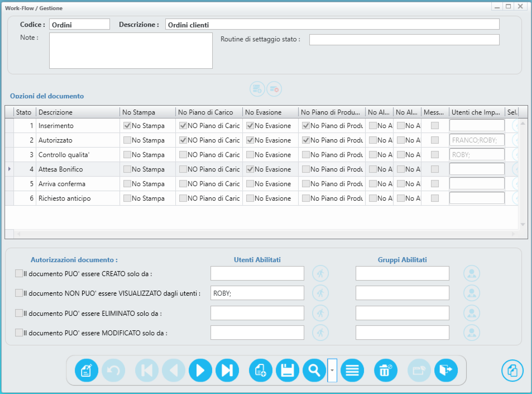Uncheck No Stampa for the Inserimento row
This screenshot has width=532, height=394.
[x=127, y=126]
